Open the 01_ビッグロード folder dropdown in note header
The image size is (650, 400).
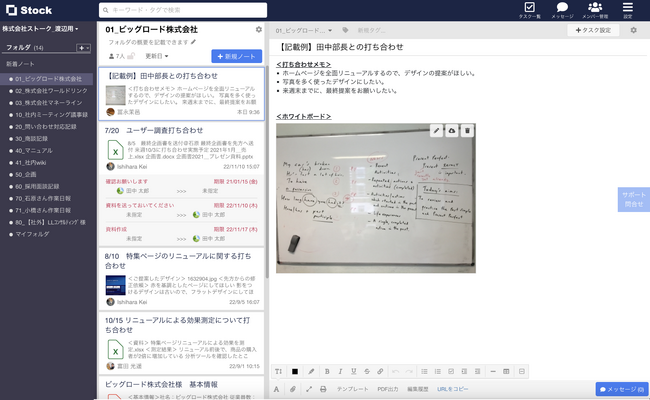[303, 30]
